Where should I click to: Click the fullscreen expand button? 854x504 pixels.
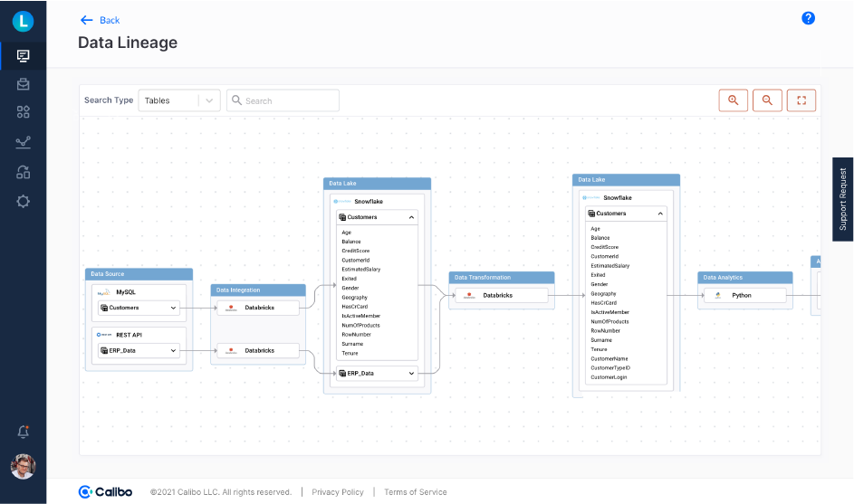click(x=801, y=100)
